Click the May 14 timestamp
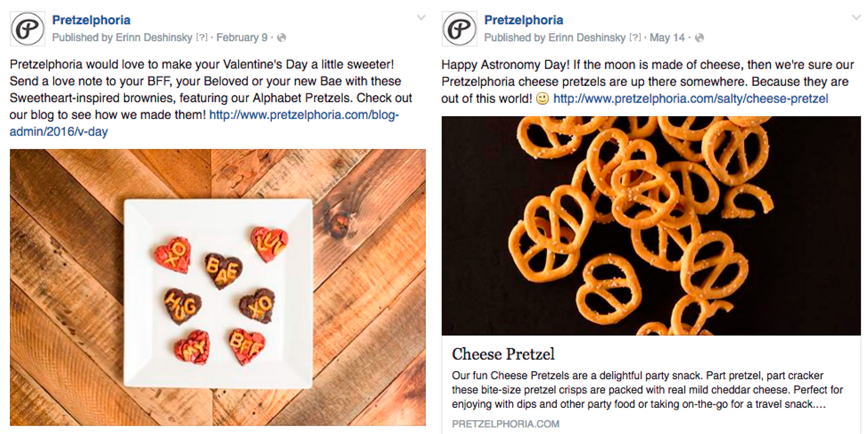Image resolution: width=868 pixels, height=434 pixels. [x=667, y=38]
